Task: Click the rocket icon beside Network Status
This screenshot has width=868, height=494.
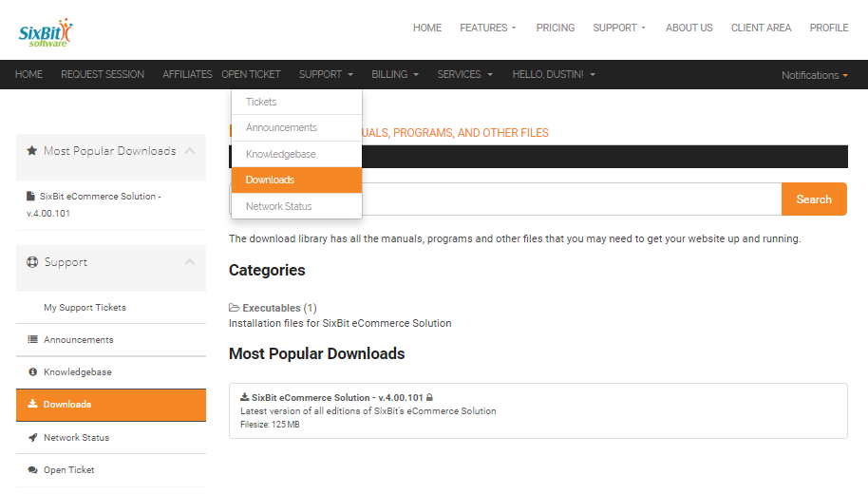Action: [32, 437]
